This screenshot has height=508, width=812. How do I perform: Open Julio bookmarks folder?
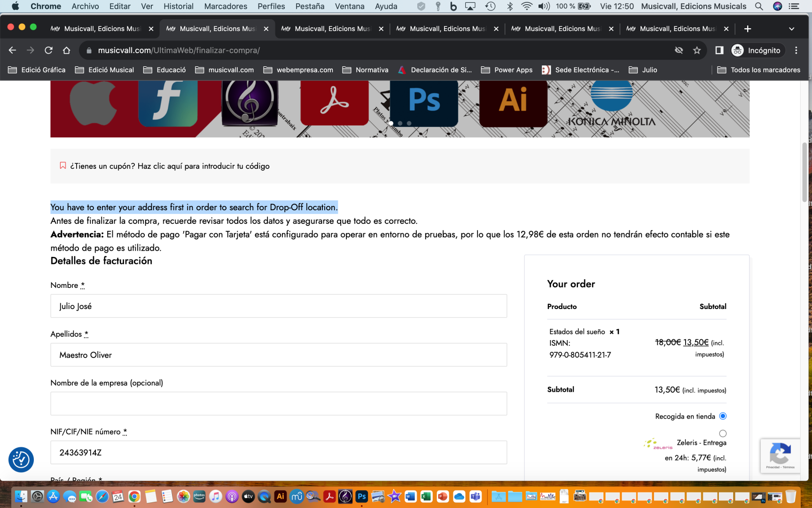(643, 70)
